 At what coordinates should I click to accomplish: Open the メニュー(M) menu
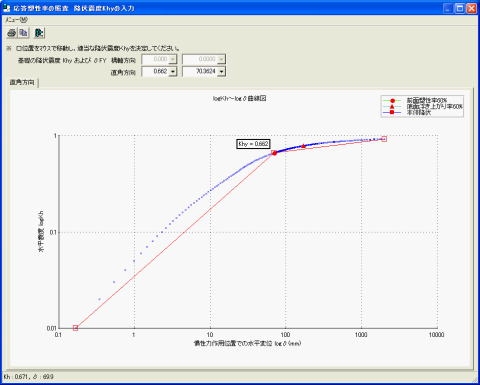[16, 20]
